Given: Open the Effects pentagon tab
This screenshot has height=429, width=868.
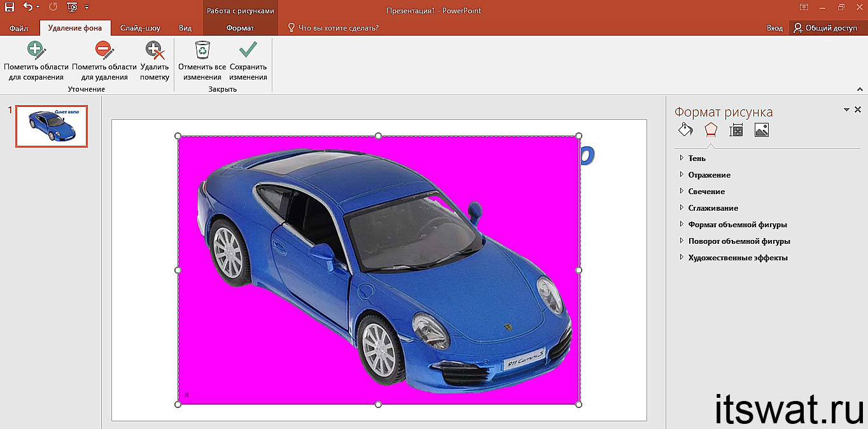Looking at the screenshot, I should (711, 130).
